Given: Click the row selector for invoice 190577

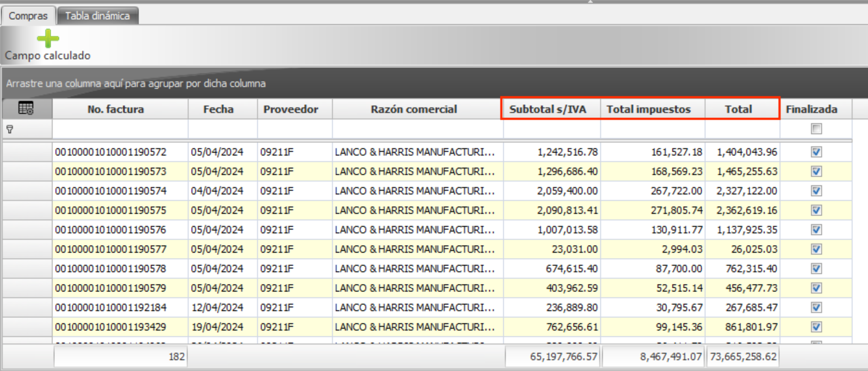Looking at the screenshot, I should pos(27,249).
